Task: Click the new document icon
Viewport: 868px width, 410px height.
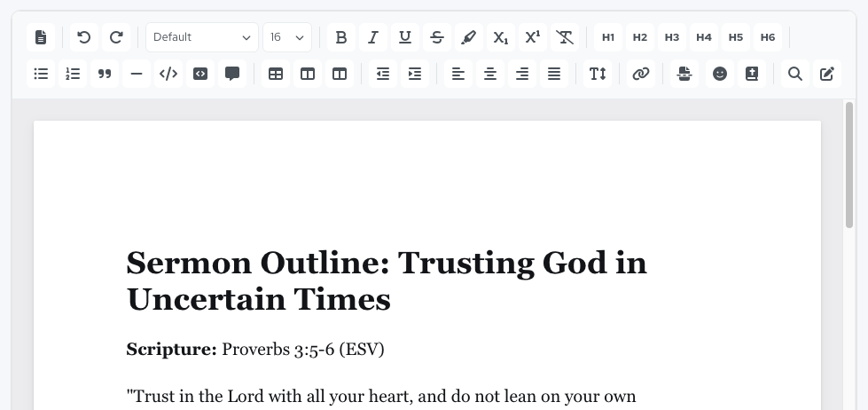Action: click(x=41, y=37)
